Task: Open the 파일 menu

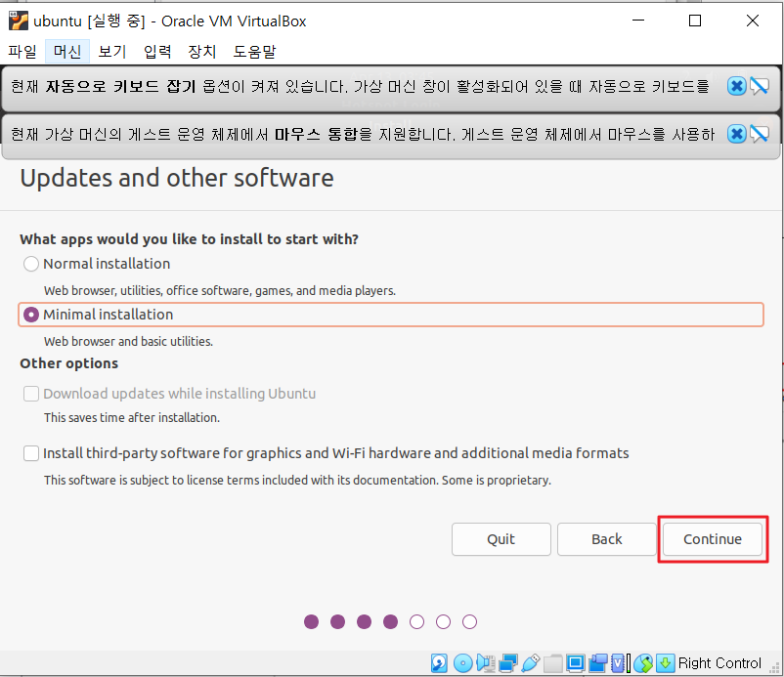Action: tap(22, 52)
